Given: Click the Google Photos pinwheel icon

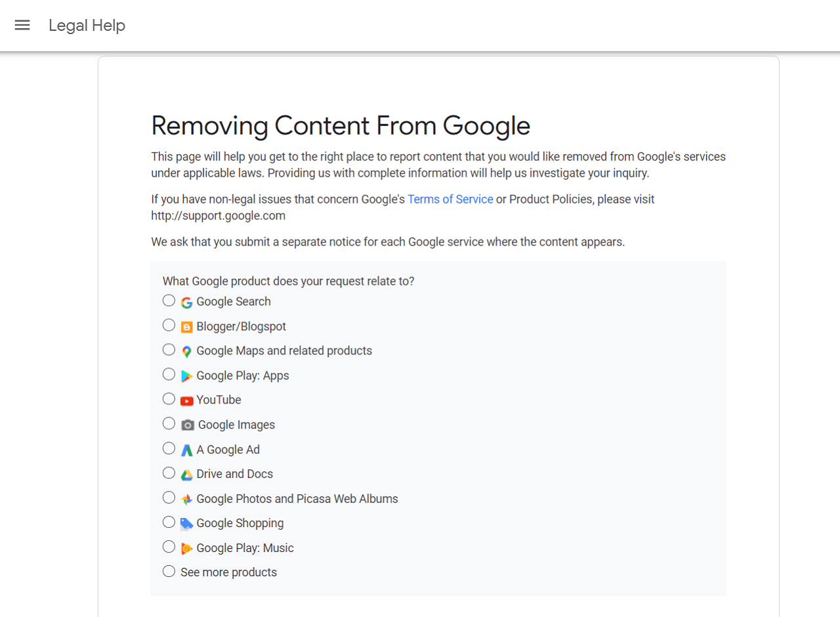Looking at the screenshot, I should pyautogui.click(x=187, y=500).
